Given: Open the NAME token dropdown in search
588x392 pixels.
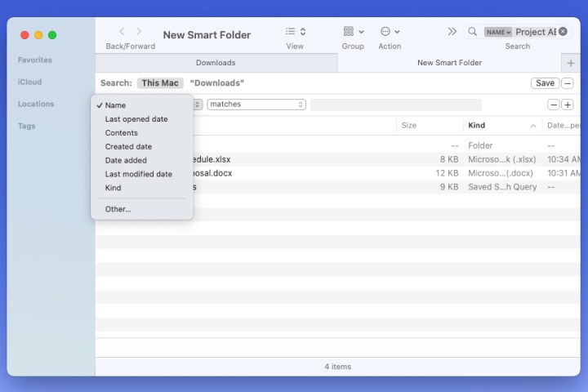Looking at the screenshot, I should point(498,32).
